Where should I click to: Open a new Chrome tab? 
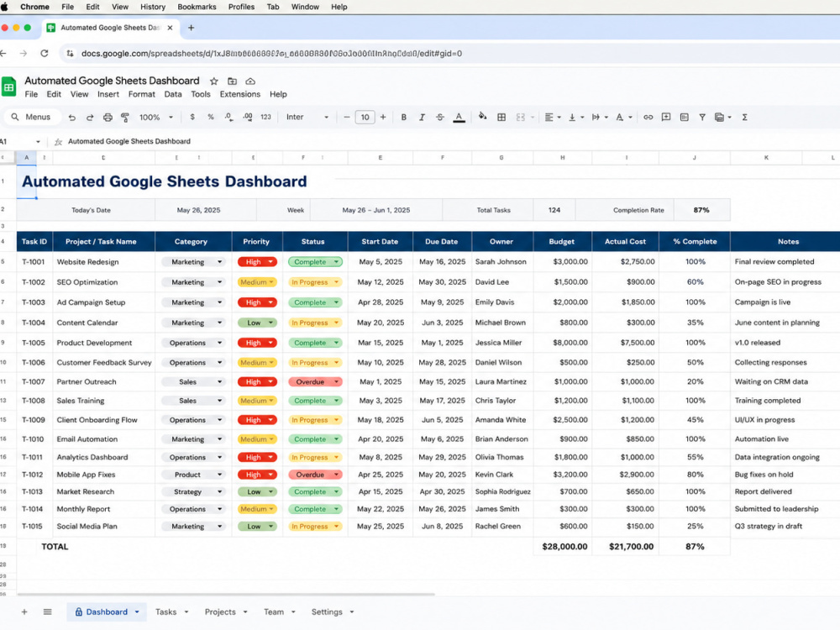click(191, 28)
